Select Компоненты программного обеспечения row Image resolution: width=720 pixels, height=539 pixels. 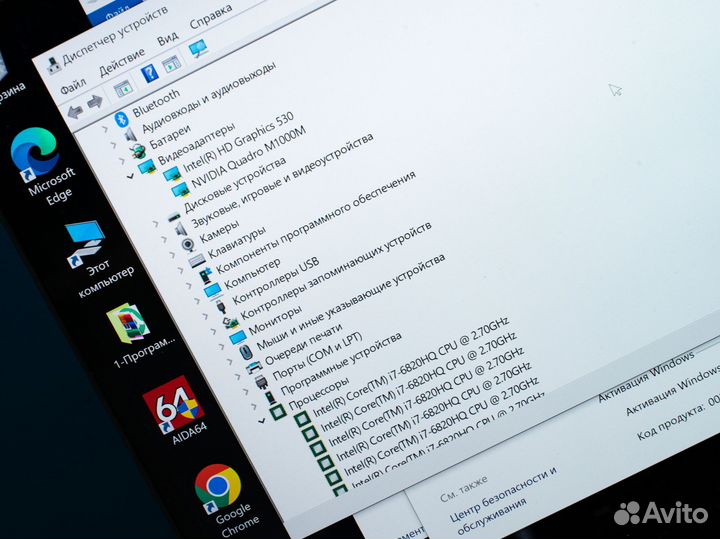[316, 223]
